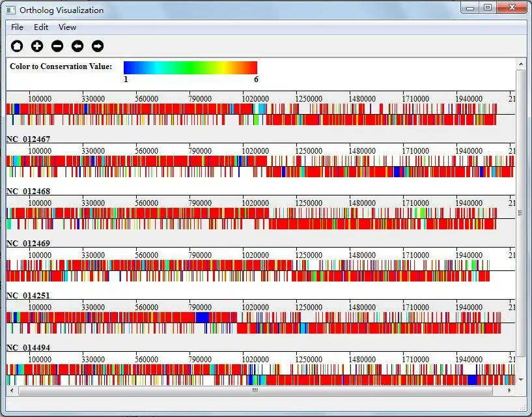This screenshot has height=417, width=532.
Task: Zoom in with the plus icon
Action: (37, 46)
